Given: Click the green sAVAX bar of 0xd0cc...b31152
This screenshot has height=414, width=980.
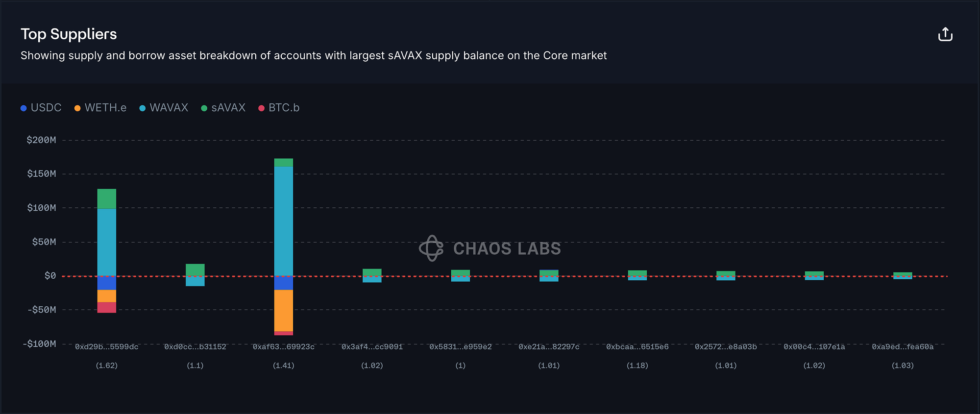Looking at the screenshot, I should click(195, 269).
